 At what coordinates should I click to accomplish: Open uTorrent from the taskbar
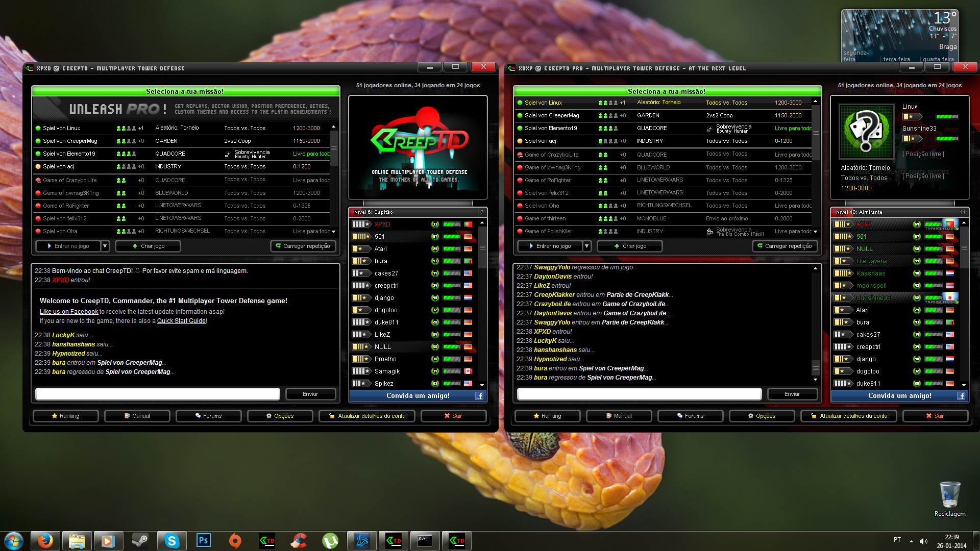330,541
